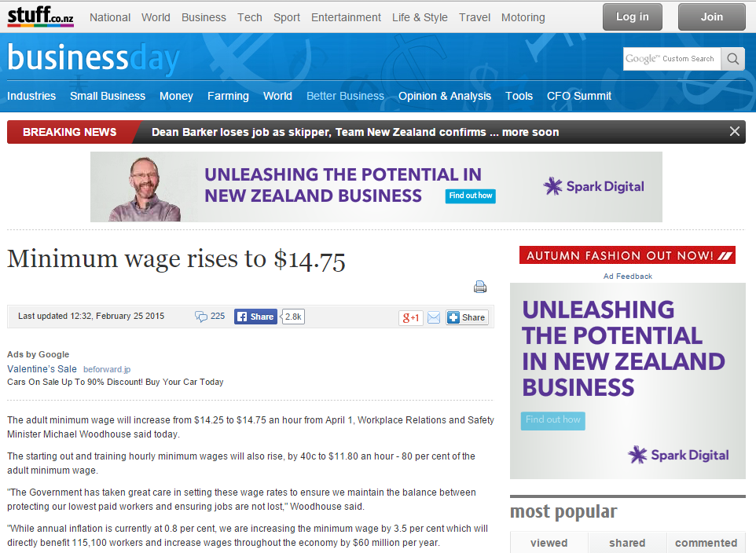Click Find out how in sidebar ad
756x553 pixels.
(x=553, y=420)
